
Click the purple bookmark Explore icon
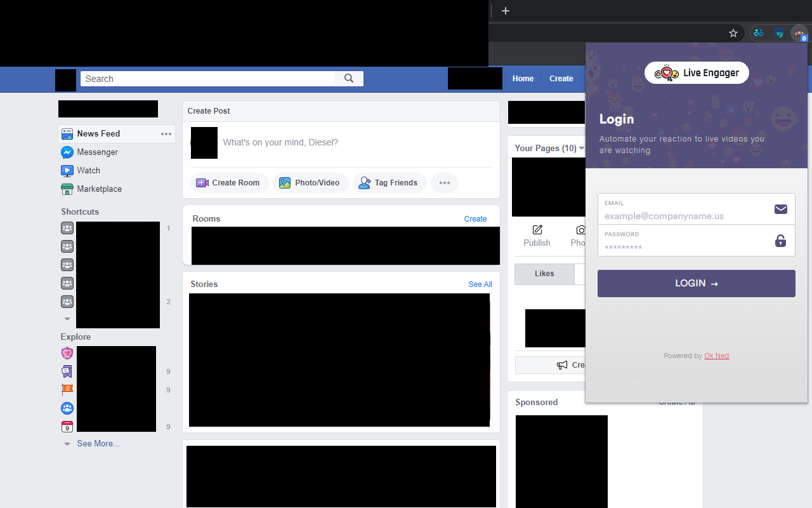(x=67, y=371)
